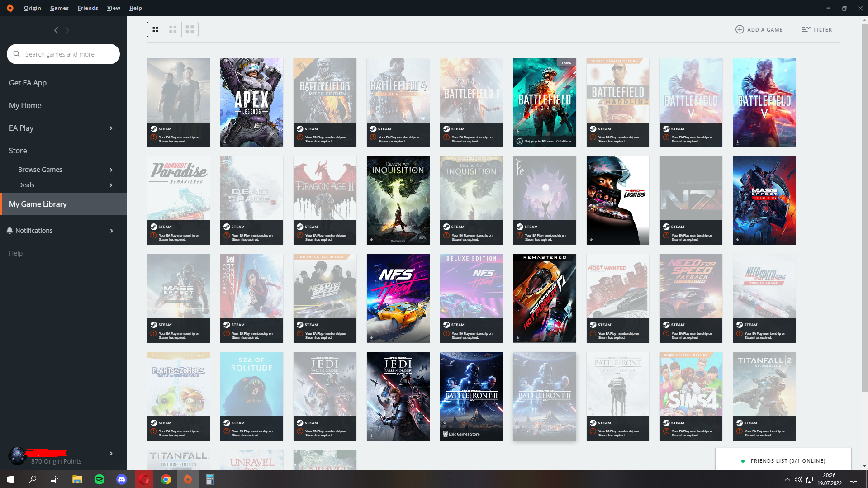The width and height of the screenshot is (868, 488).
Task: Click download icon on GRID Legends tile
Action: [x=591, y=240]
